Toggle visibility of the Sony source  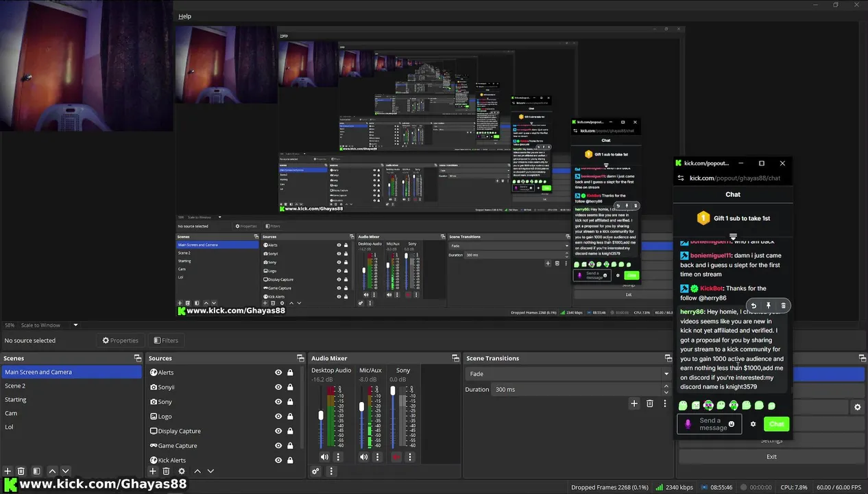278,402
